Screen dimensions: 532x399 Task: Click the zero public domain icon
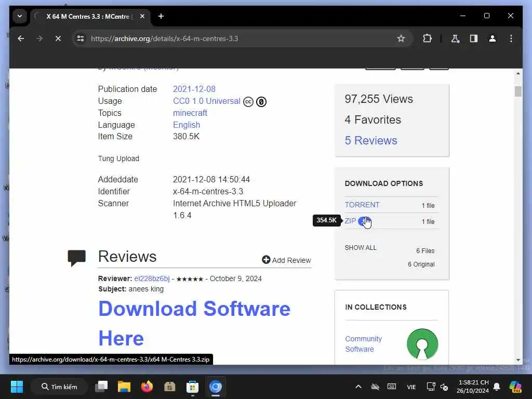point(261,102)
